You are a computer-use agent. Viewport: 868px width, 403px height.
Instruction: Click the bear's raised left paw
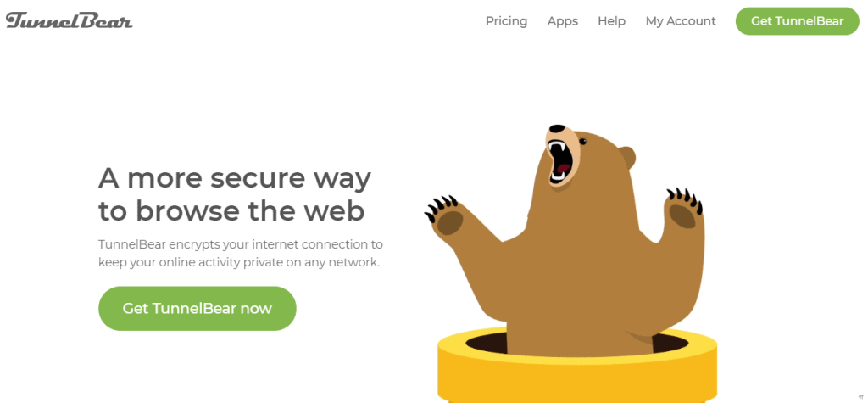click(x=446, y=215)
